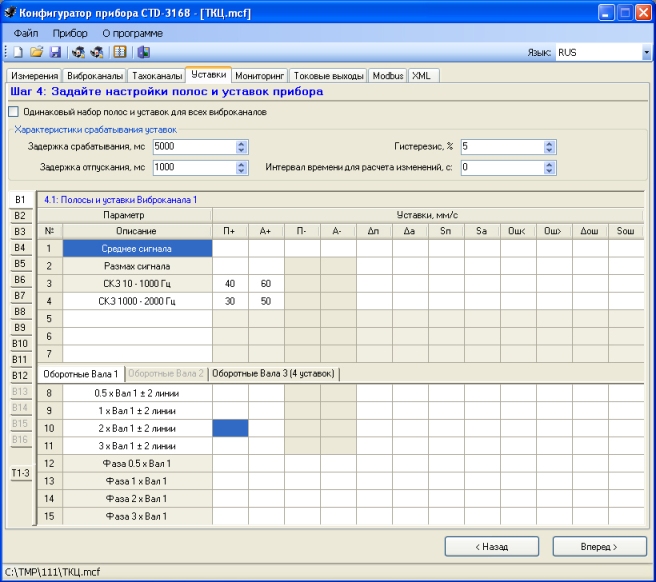Click the Save floppy disk icon
This screenshot has height=582, width=656.
click(53, 52)
